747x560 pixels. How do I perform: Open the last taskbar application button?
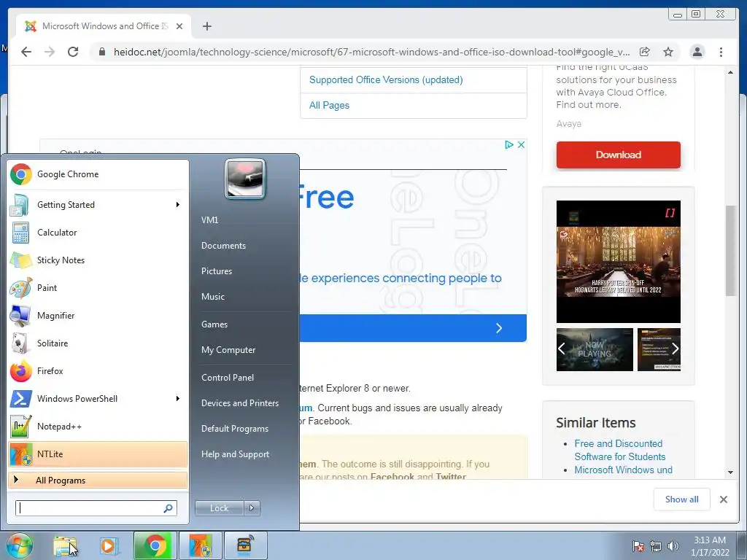(x=245, y=545)
